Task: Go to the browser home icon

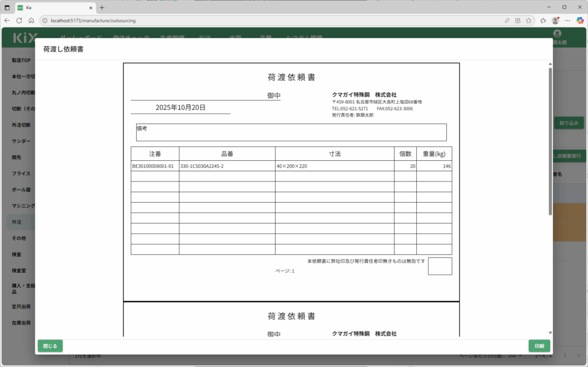Action: point(31,20)
